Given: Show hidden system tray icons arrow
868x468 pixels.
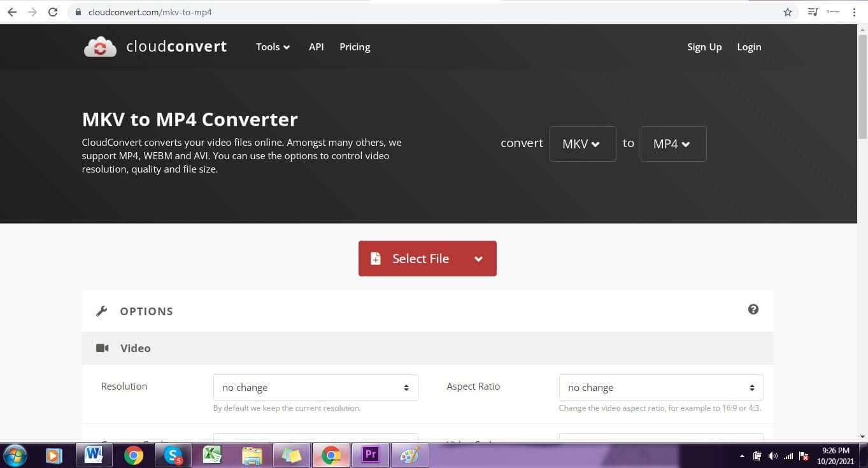Looking at the screenshot, I should [x=742, y=457].
